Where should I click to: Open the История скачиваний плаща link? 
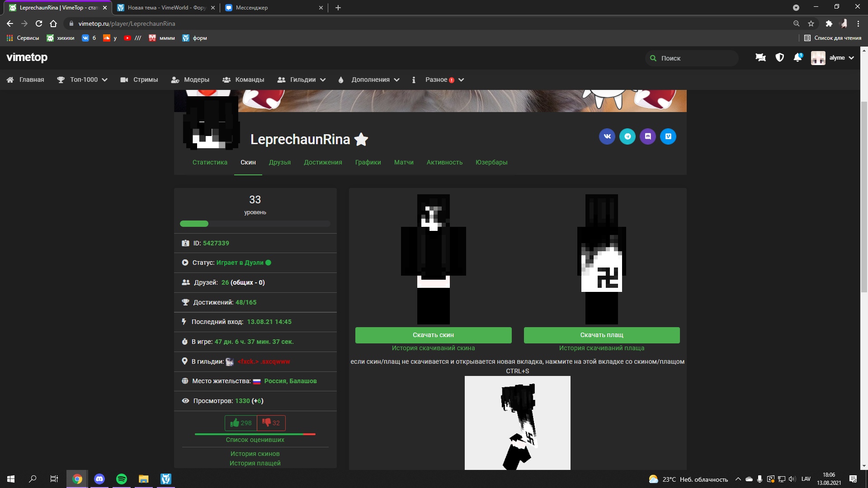pyautogui.click(x=601, y=348)
